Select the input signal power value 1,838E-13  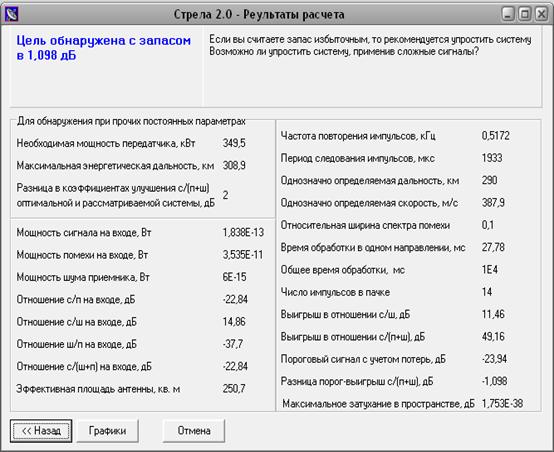click(x=243, y=232)
